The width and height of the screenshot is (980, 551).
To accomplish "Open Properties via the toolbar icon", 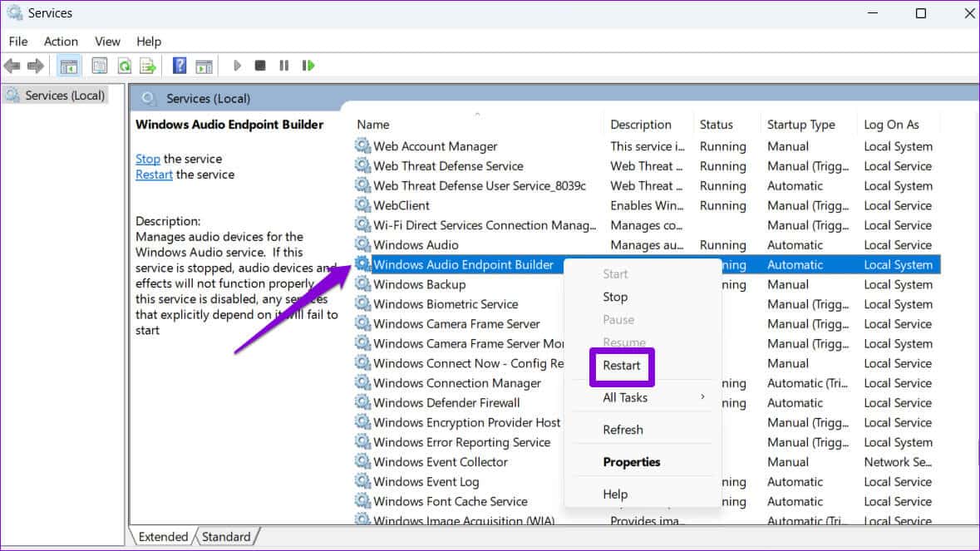I will tap(100, 66).
